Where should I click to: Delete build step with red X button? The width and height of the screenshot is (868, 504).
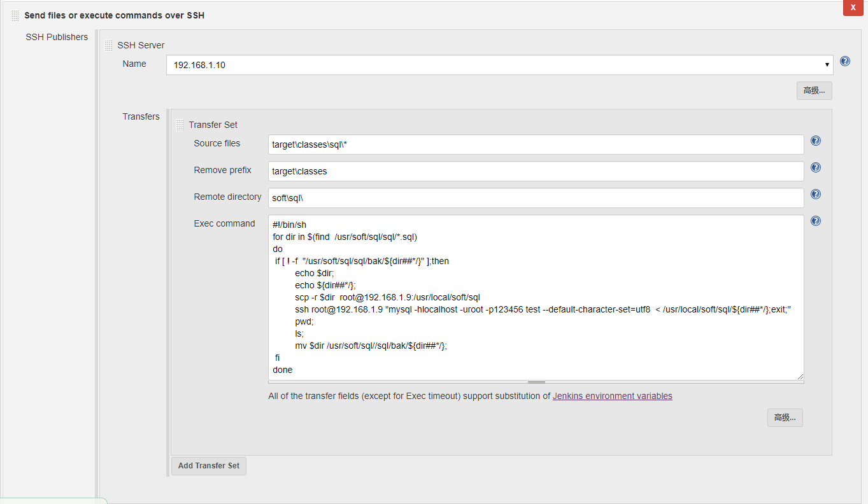(x=853, y=7)
